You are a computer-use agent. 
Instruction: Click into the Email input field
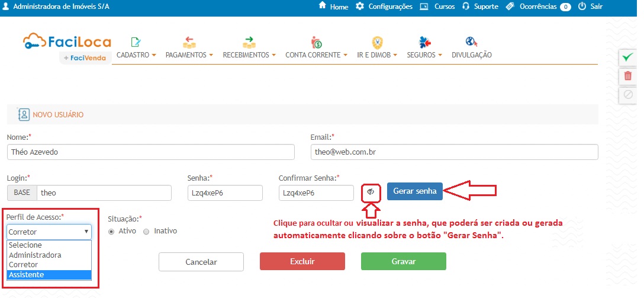(x=454, y=152)
